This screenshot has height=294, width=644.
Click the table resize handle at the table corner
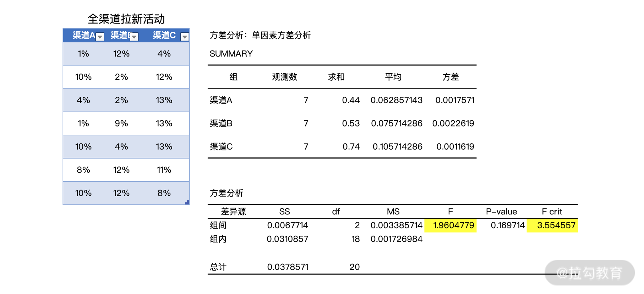pyautogui.click(x=187, y=202)
